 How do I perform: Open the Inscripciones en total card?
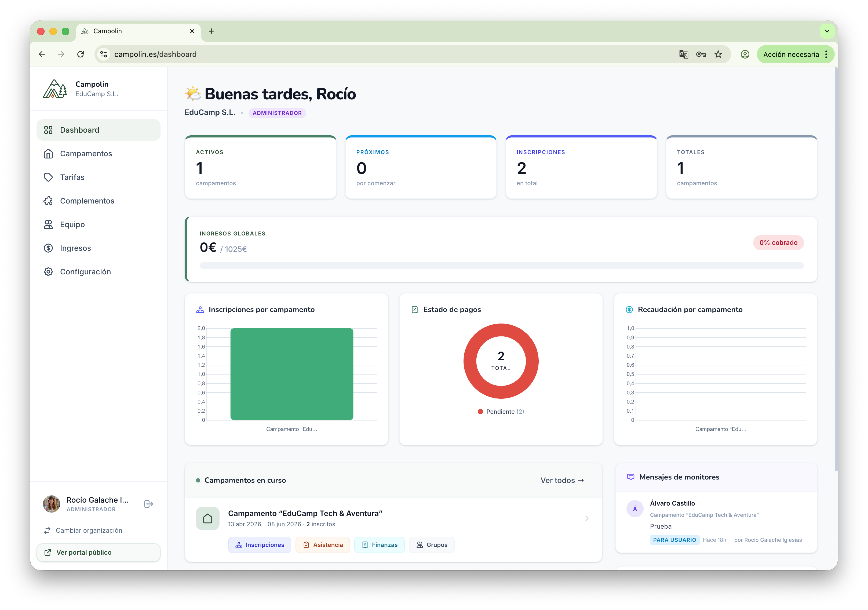point(581,167)
